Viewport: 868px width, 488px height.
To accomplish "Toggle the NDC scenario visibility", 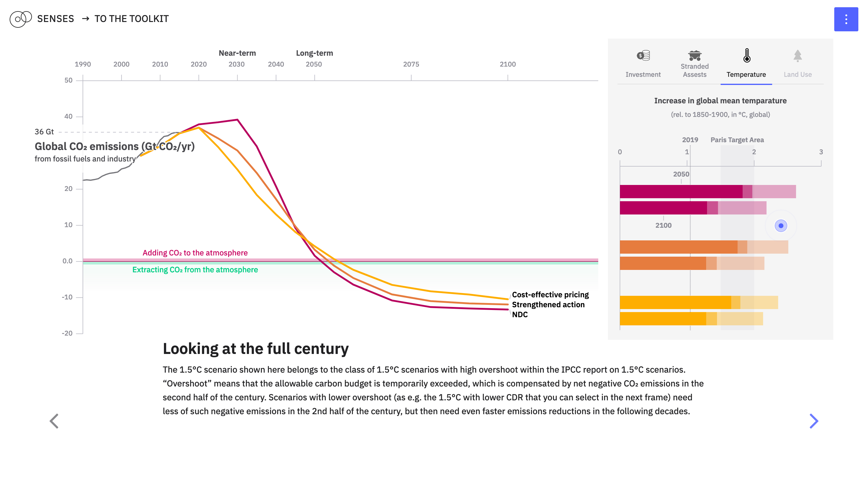I will [519, 315].
